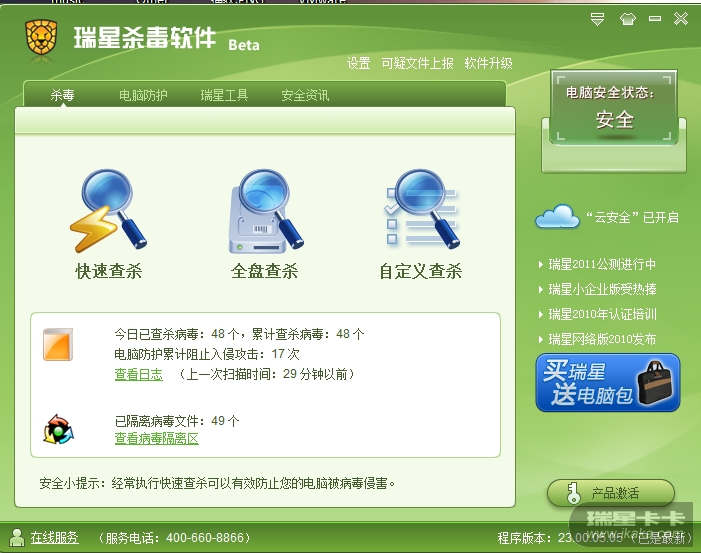Click the Rising lion shield logo
The width and height of the screenshot is (701, 553).
[41, 37]
